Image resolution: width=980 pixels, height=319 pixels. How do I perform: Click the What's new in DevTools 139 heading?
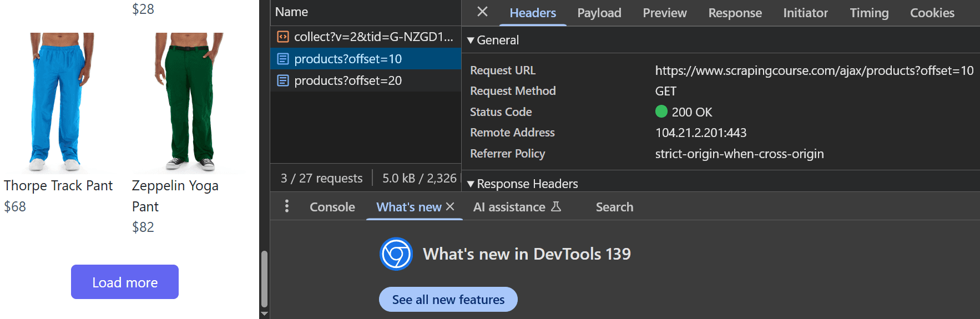point(527,254)
